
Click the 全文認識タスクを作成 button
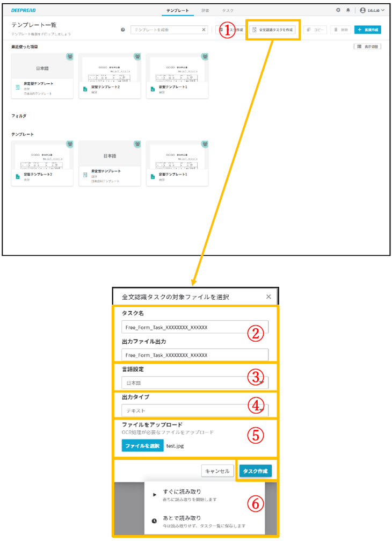273,30
